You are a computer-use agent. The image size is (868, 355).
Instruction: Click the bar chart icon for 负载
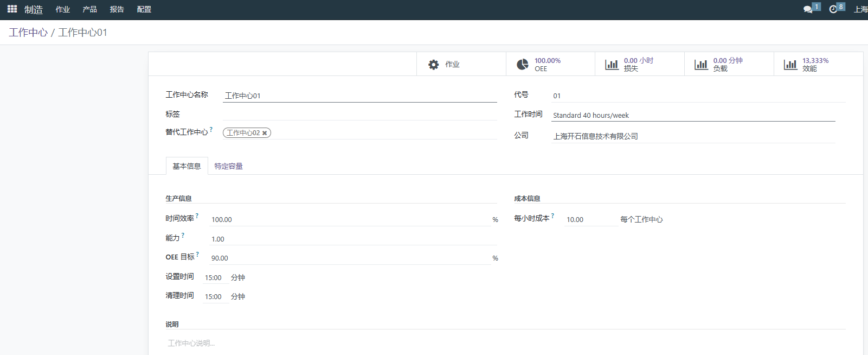[x=701, y=65]
